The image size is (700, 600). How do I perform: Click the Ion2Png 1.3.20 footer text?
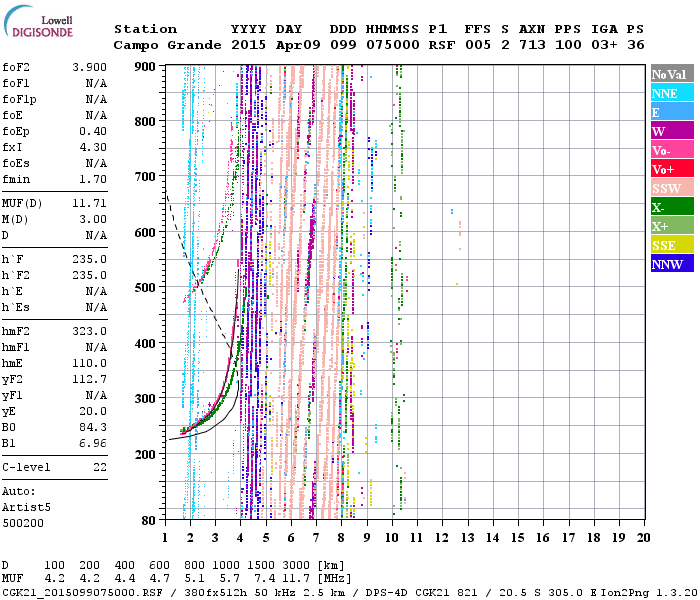click(x=650, y=592)
